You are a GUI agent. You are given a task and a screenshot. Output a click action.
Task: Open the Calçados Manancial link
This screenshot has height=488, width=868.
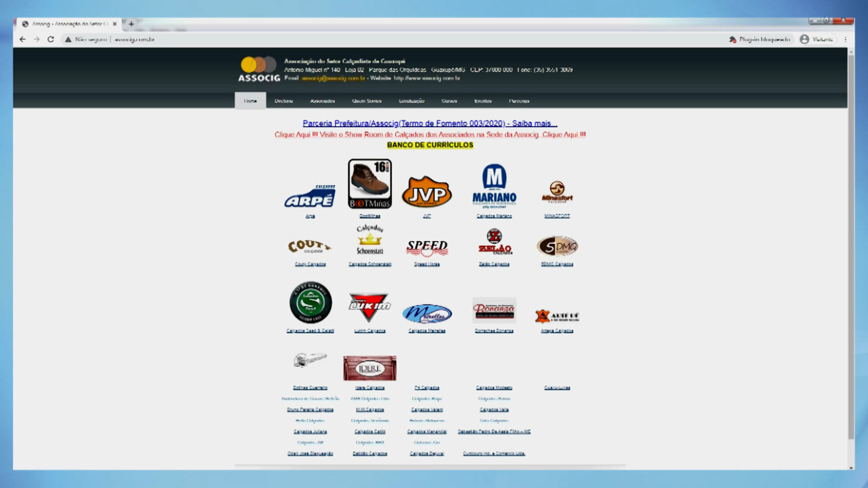coord(427,432)
